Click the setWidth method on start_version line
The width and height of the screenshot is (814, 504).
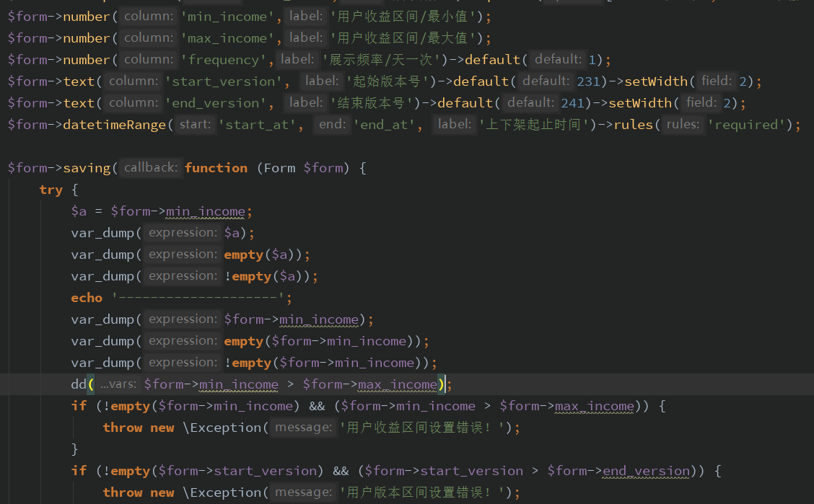(x=655, y=81)
